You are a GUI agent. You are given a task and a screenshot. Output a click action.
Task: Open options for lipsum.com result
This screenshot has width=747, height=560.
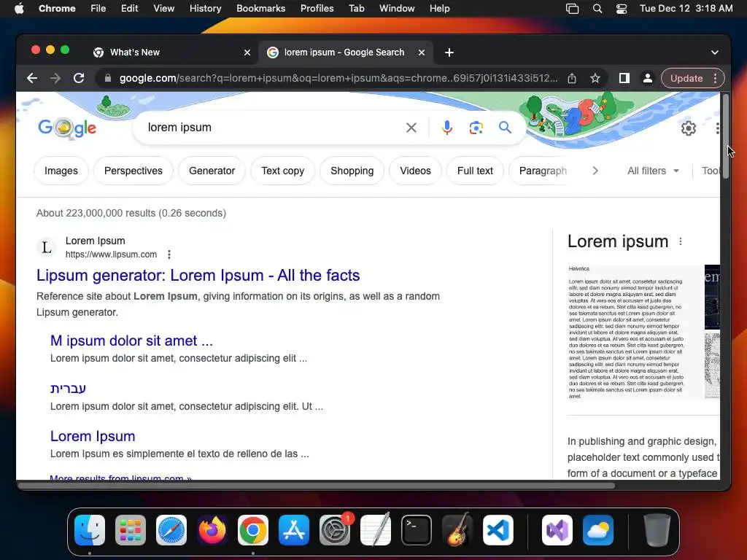pyautogui.click(x=169, y=254)
